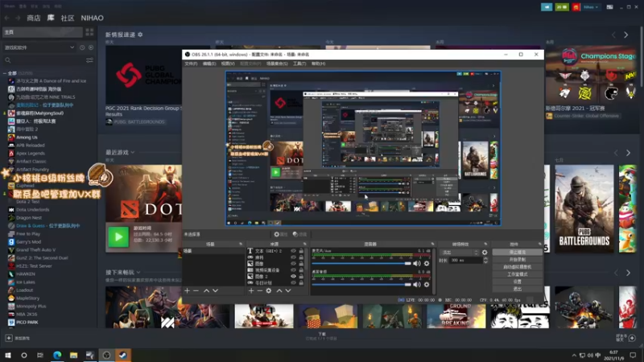Remove selected scene with minus icon in scenes panel
644x362 pixels.
point(196,290)
